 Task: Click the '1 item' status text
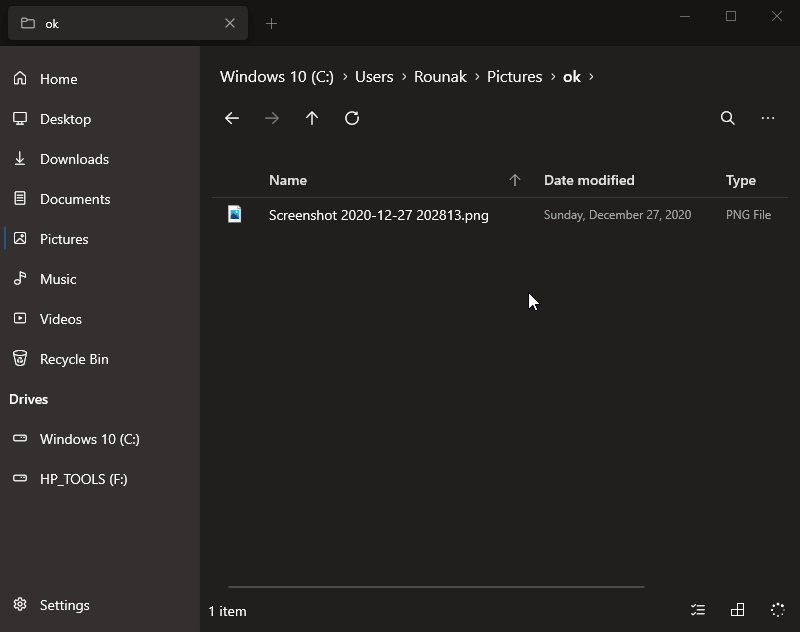click(227, 611)
